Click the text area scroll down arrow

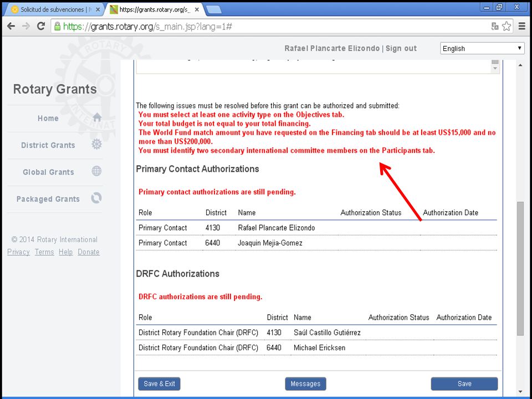(x=495, y=69)
